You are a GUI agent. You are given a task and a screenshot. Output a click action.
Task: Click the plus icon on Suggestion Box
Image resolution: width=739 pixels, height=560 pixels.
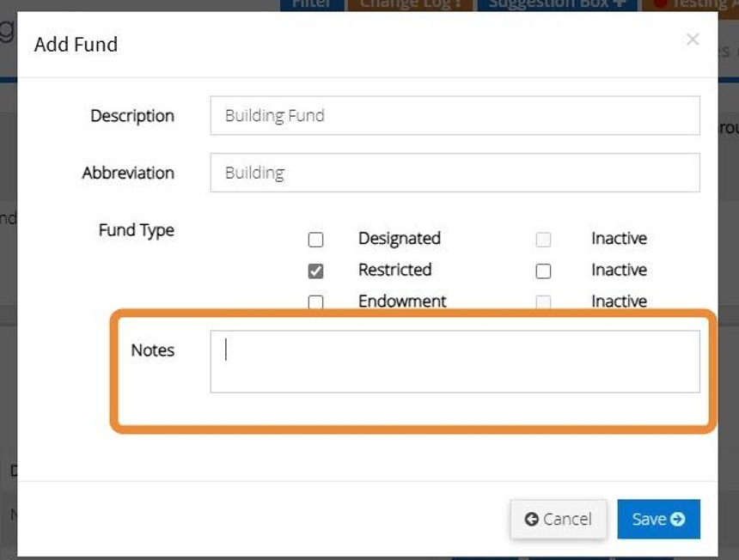pyautogui.click(x=620, y=4)
